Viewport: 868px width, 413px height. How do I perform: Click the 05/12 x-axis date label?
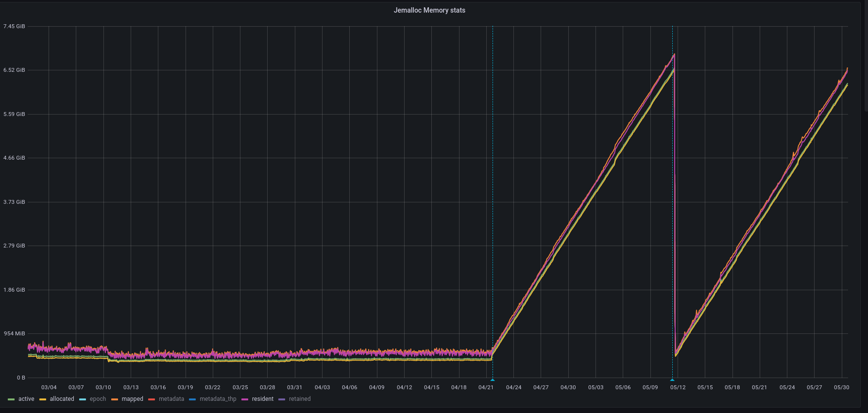pos(678,387)
